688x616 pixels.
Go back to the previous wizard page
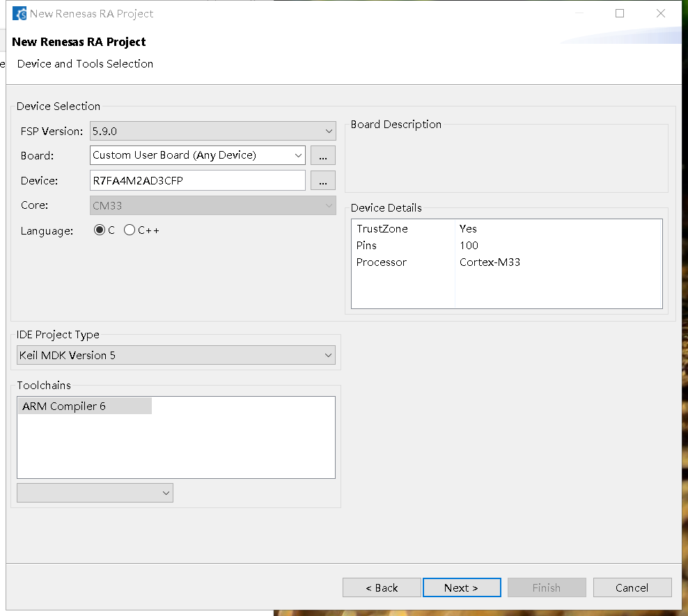[x=382, y=587]
